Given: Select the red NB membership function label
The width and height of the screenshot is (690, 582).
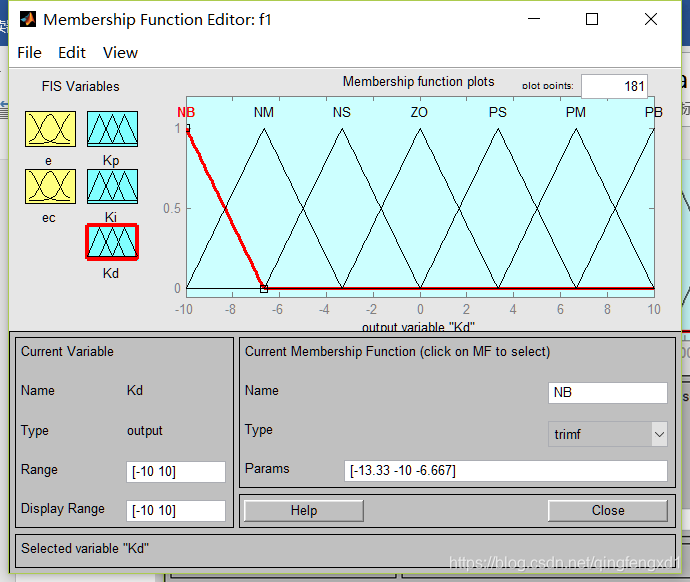Looking at the screenshot, I should click(186, 112).
